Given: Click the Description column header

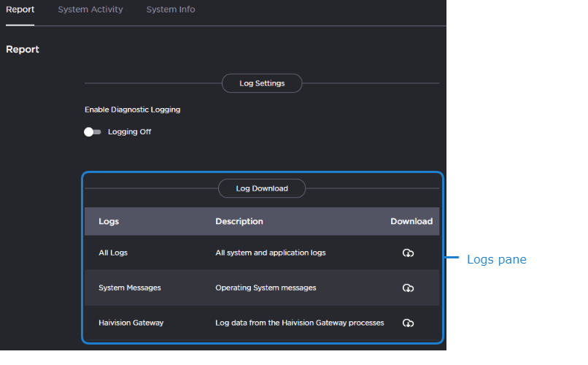Looking at the screenshot, I should 239,221.
